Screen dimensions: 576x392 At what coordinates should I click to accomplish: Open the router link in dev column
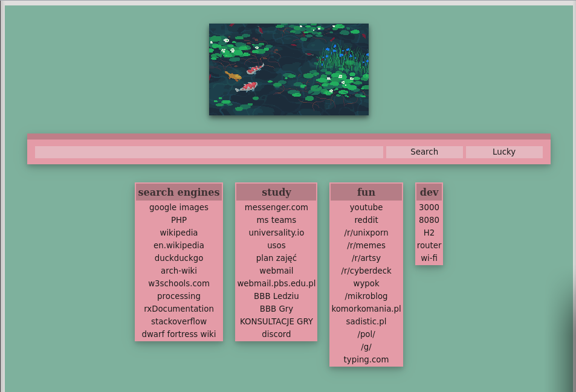[x=429, y=245]
